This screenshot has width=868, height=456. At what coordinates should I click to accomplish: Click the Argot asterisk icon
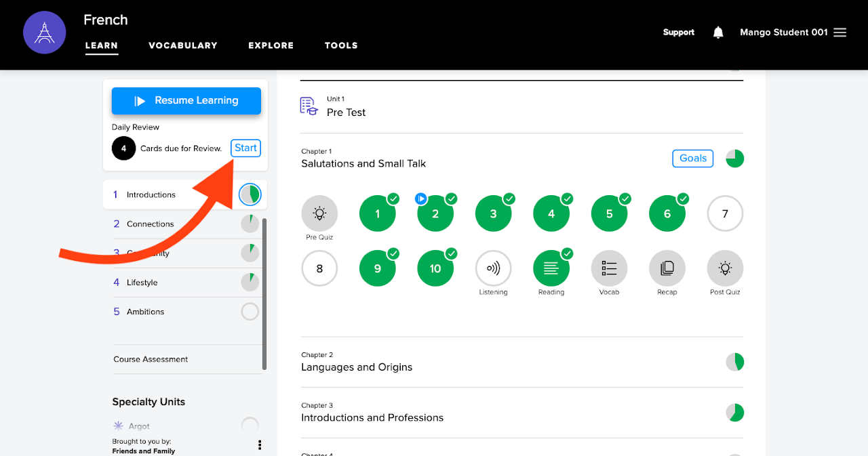pyautogui.click(x=119, y=426)
